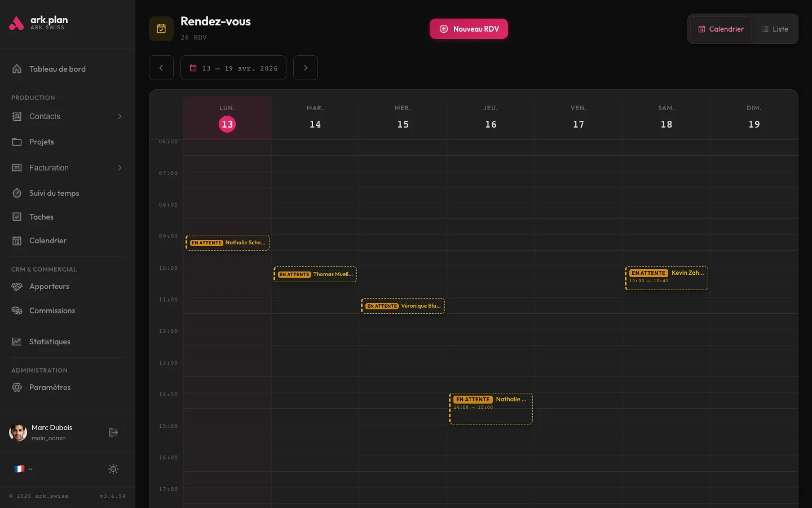Open Paramètres menu item
Viewport: 812px width, 508px height.
coord(68,387)
